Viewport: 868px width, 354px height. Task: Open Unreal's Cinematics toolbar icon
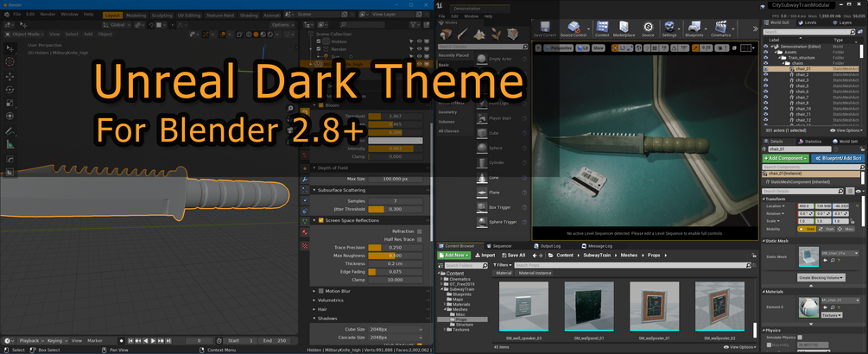point(721,28)
